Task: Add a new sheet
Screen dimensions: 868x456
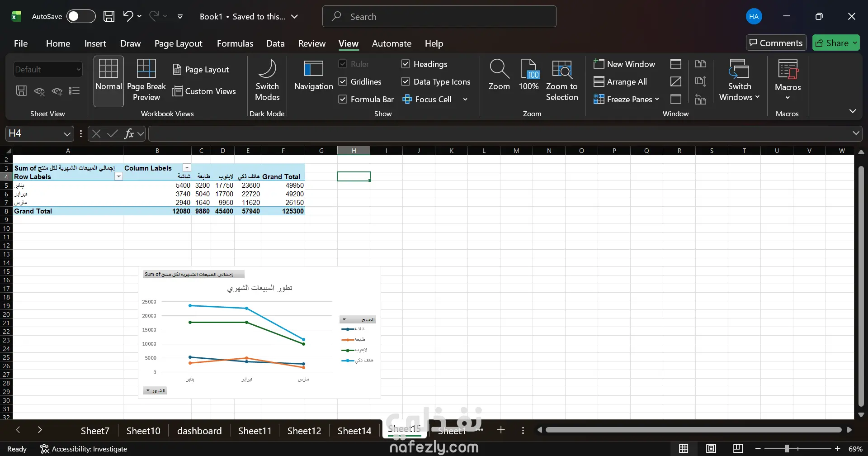Action: 501,430
